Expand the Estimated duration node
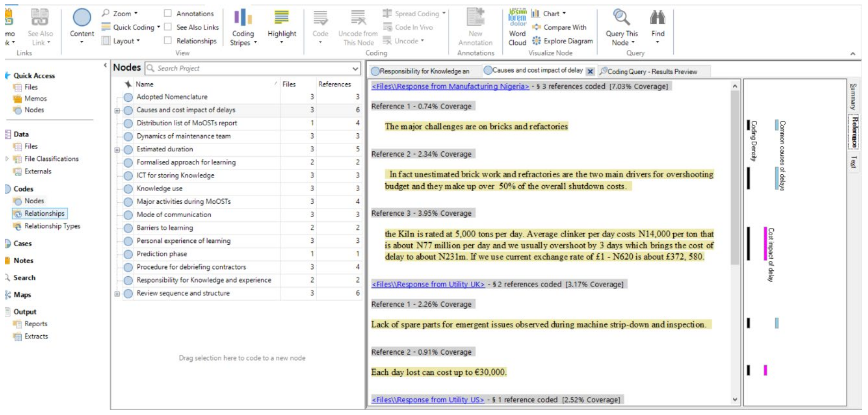 [x=117, y=150]
